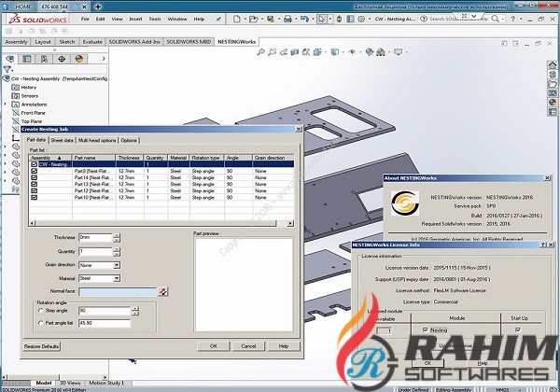
Task: Expand the CW - Nesting Assembly tree node
Action: 5,67
